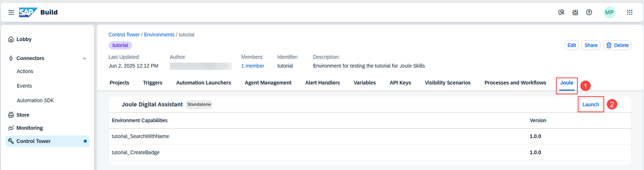
Task: Select Control Tower in sidebar
Action: click(x=47, y=141)
